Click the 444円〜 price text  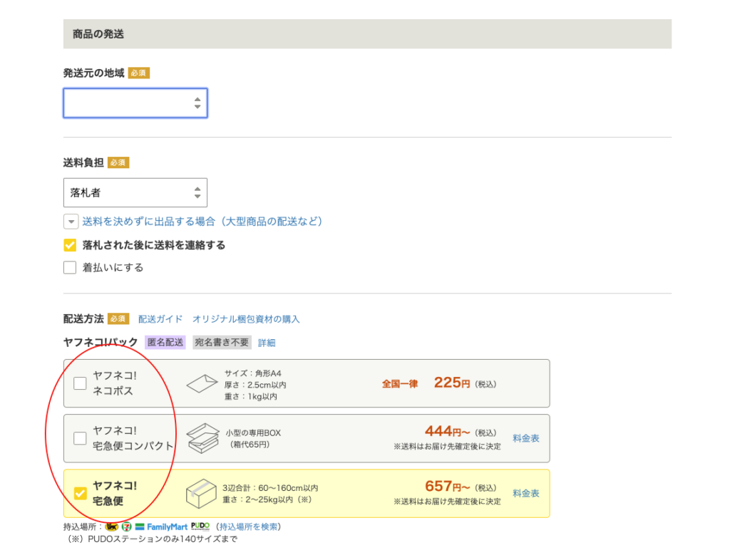(447, 432)
